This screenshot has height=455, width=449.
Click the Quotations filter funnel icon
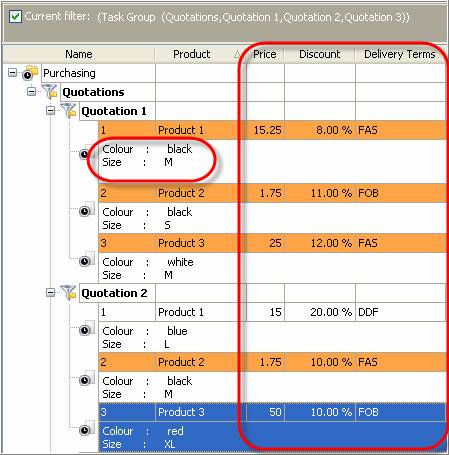click(x=49, y=91)
